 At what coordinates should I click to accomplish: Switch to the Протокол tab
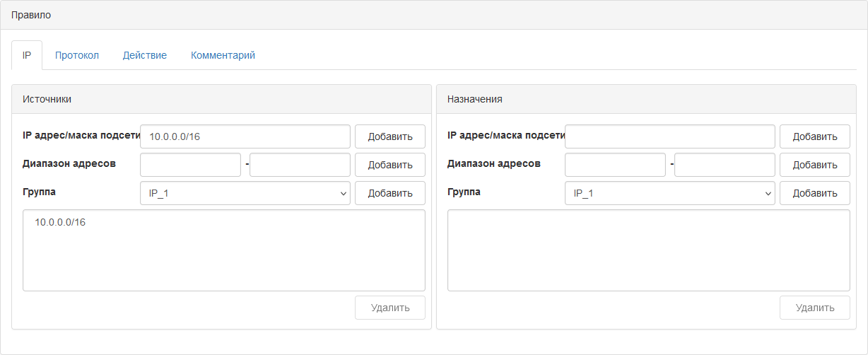tap(77, 55)
